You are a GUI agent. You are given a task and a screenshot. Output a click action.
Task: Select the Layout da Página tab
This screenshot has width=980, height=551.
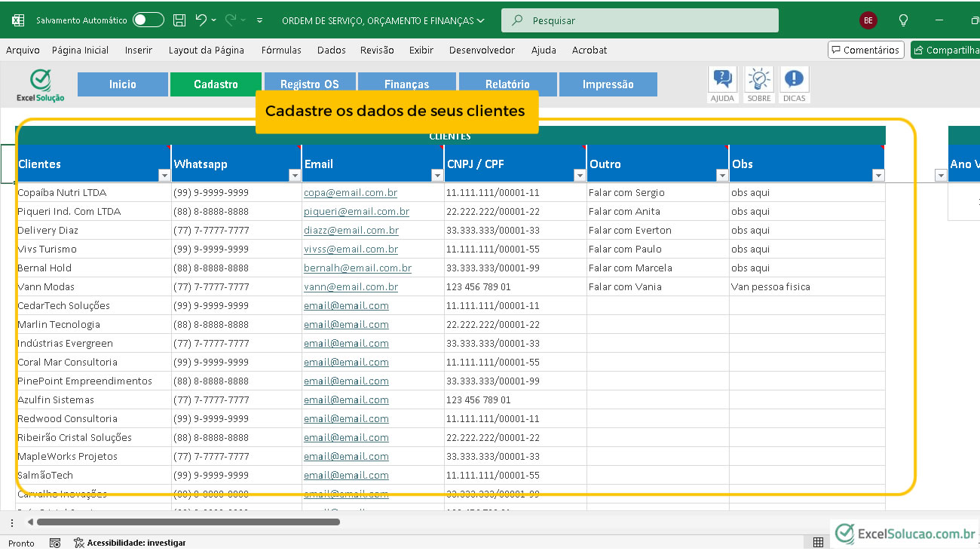click(x=207, y=50)
